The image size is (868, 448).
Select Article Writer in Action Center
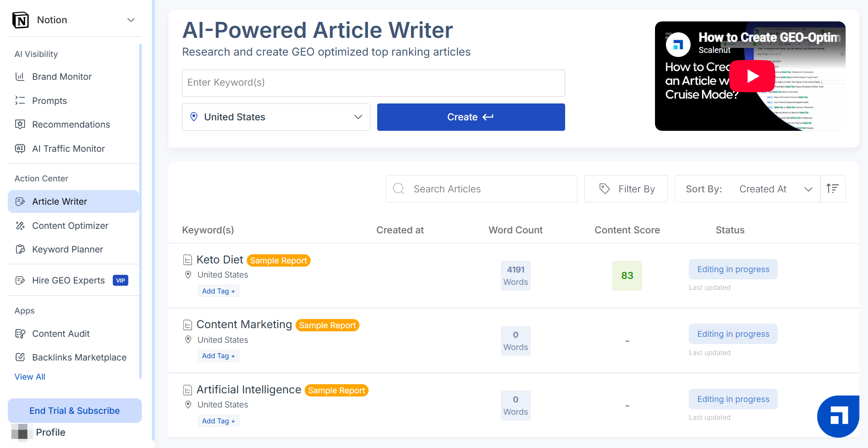tap(73, 201)
